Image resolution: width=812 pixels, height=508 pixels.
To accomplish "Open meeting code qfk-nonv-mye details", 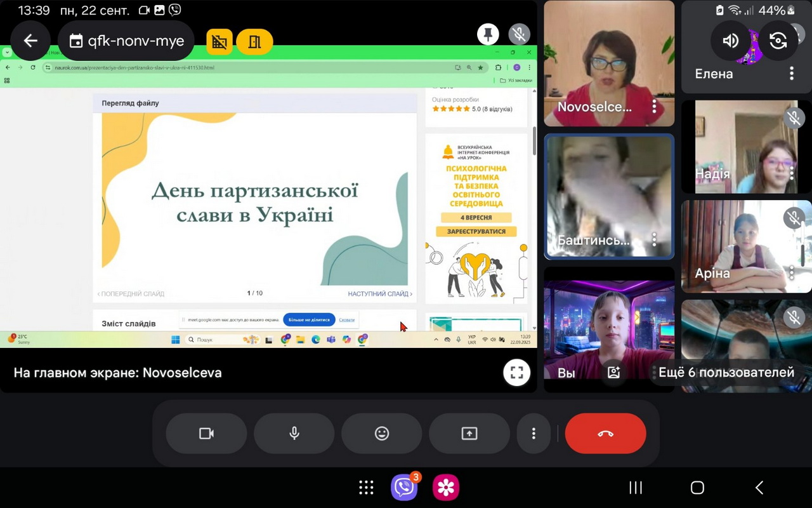I will pos(126,41).
